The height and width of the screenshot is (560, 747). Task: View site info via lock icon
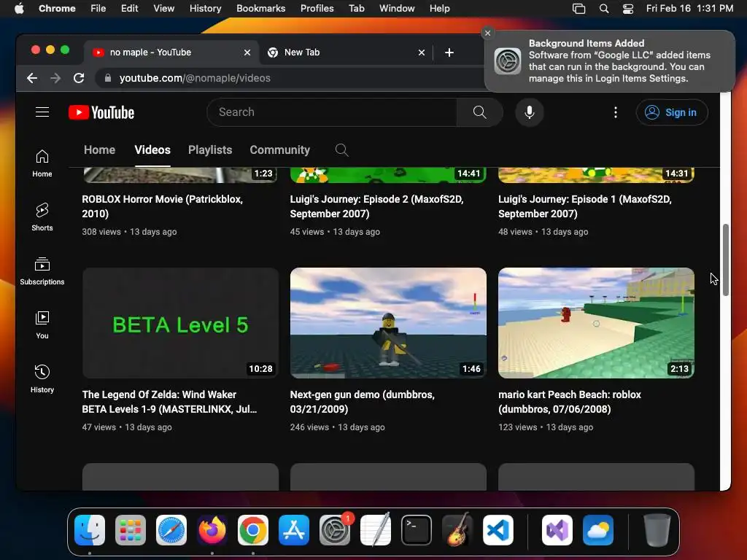coord(108,78)
